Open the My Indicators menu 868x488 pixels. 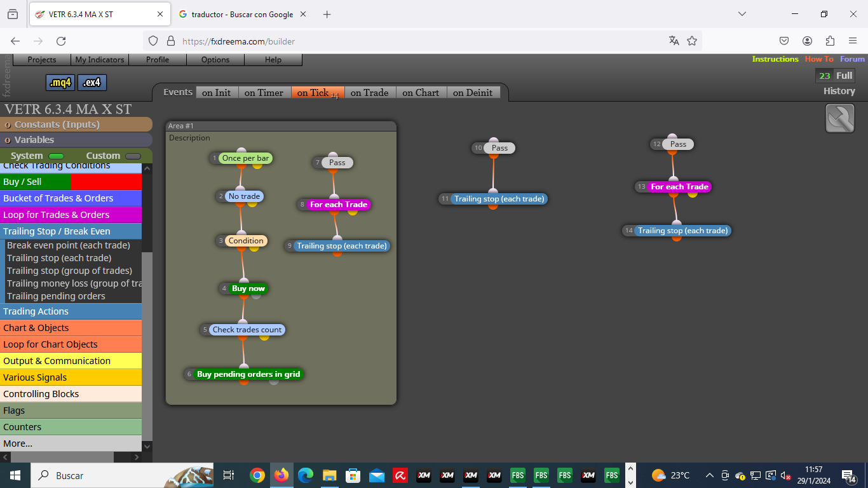[100, 60]
